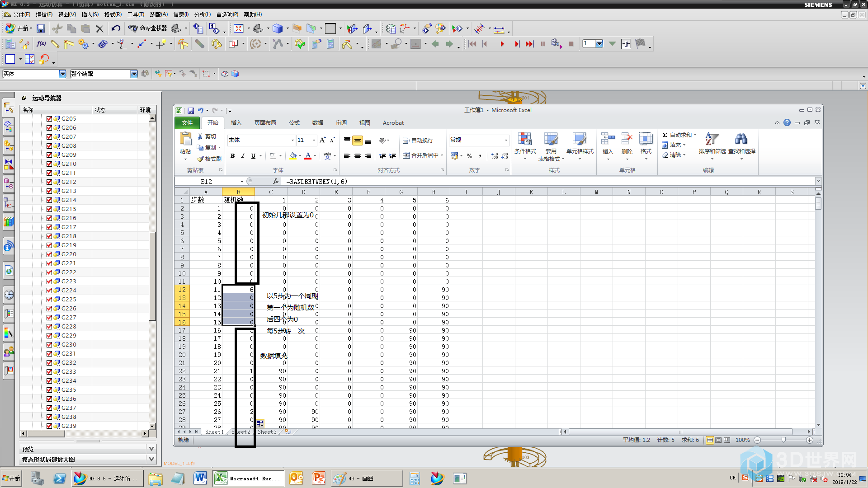Uncheck the G239 checkbox in navigator

click(49, 426)
